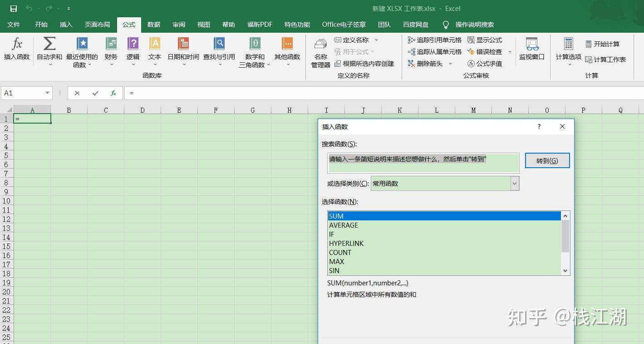This screenshot has width=644, height=344.
Task: Switch to the Home (开始) tab
Action: 41,25
